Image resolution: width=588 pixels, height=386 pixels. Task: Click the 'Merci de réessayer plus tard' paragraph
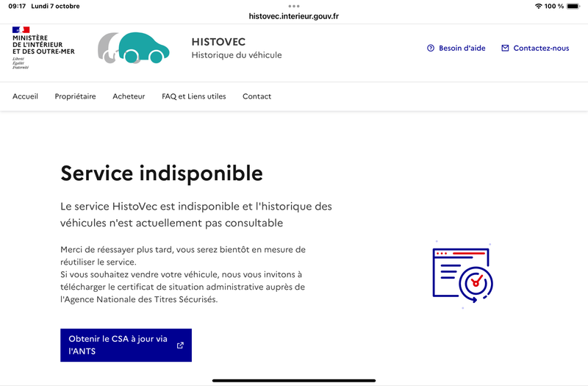[x=183, y=274]
